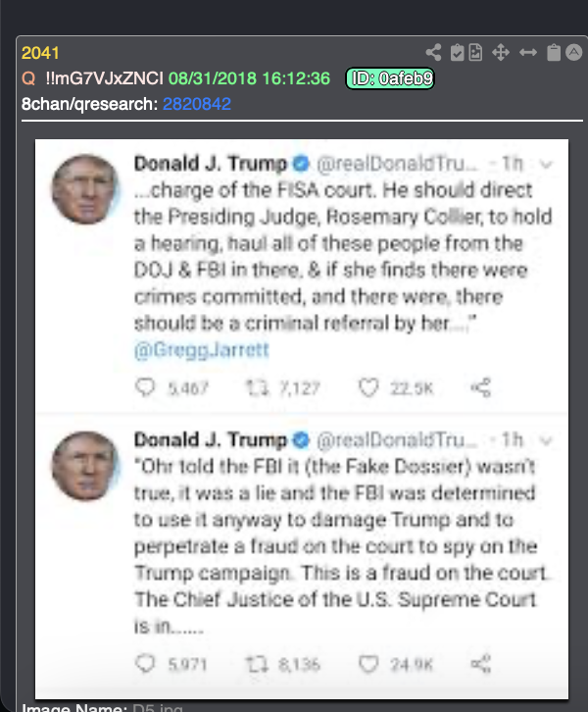Click the @GreggJarrett mention
588x712 pixels.
202,350
